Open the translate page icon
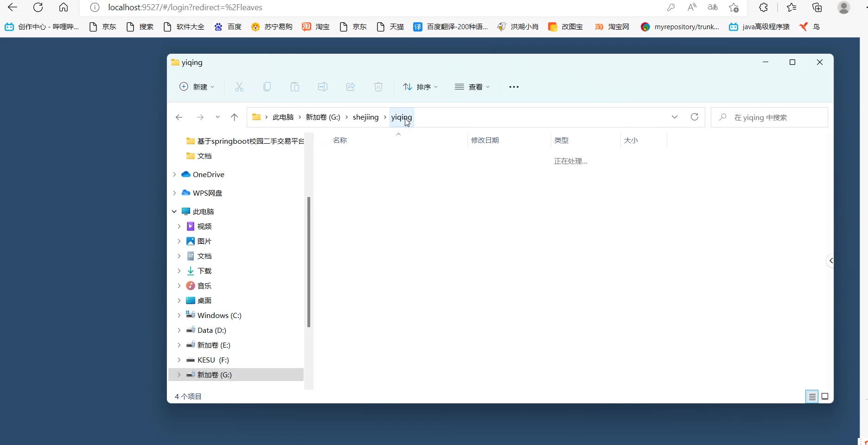This screenshot has height=445, width=868. [713, 7]
